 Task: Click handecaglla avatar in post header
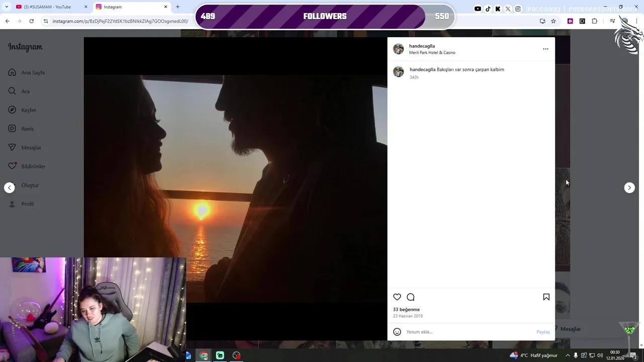point(398,49)
